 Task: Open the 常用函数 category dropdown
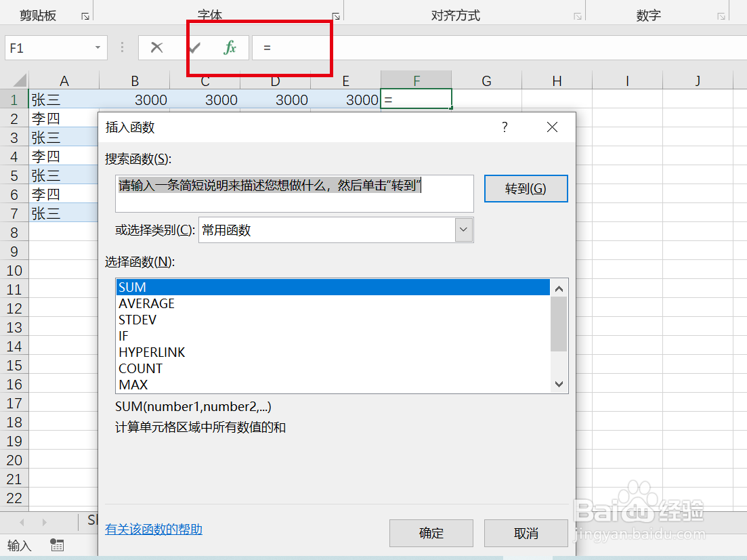[x=463, y=230]
